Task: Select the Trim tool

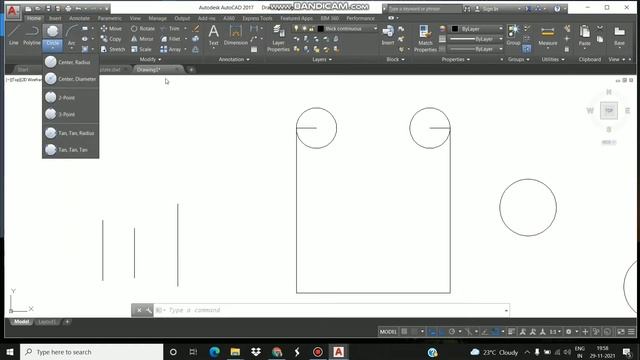Action: pos(170,29)
